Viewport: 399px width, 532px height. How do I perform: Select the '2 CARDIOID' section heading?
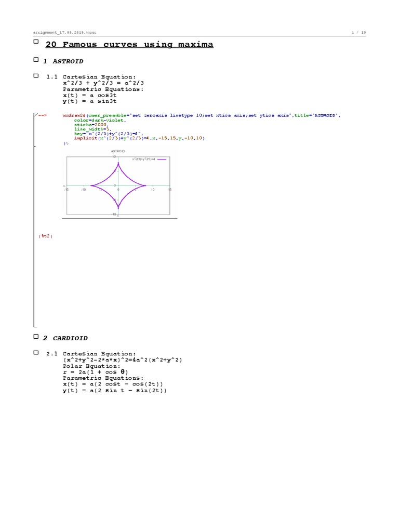pos(65,338)
